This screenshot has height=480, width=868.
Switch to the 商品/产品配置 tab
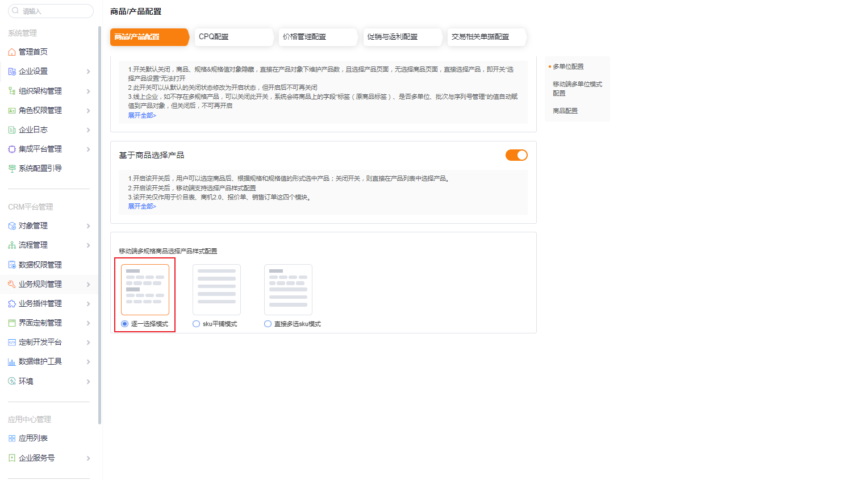click(x=149, y=37)
